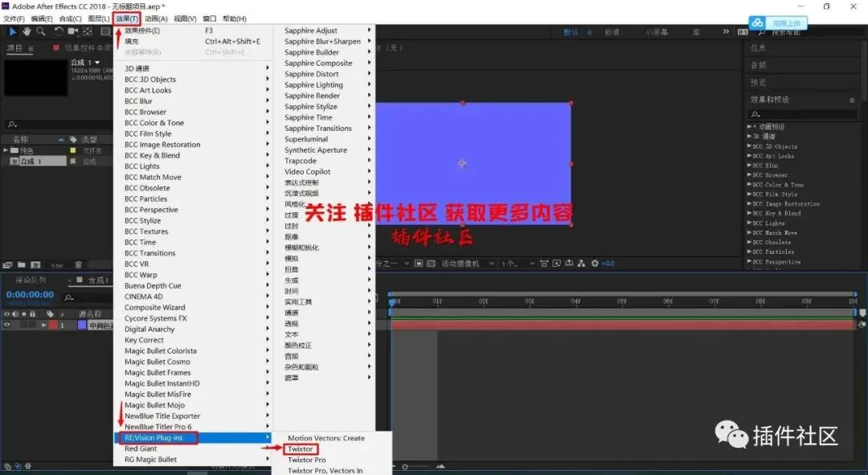
Task: Open the Project panel hamburger menu
Action: [x=31, y=49]
